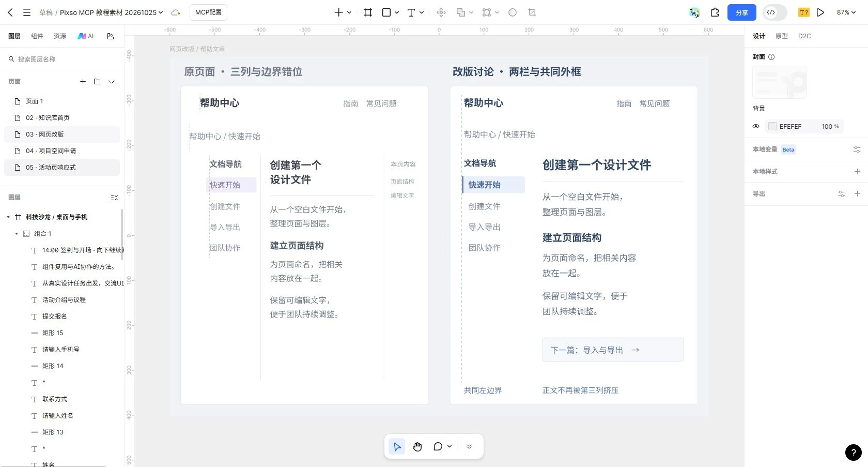
Task: Select the Text tool
Action: click(411, 12)
